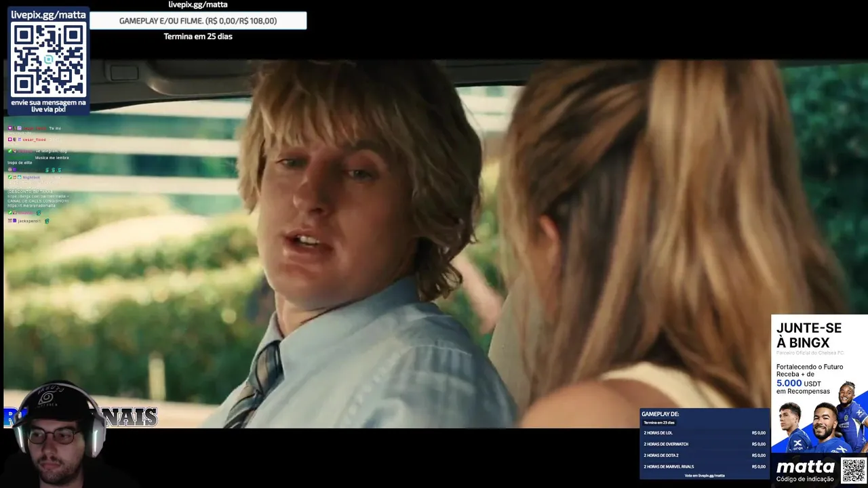Image resolution: width=868 pixels, height=488 pixels.
Task: Click the '2 HORAS DE DOTA 2' poll row
Action: [704, 455]
